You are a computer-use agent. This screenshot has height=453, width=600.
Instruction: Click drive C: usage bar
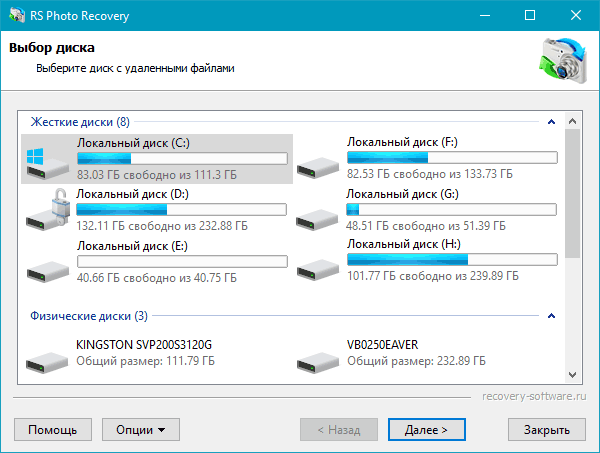(182, 158)
